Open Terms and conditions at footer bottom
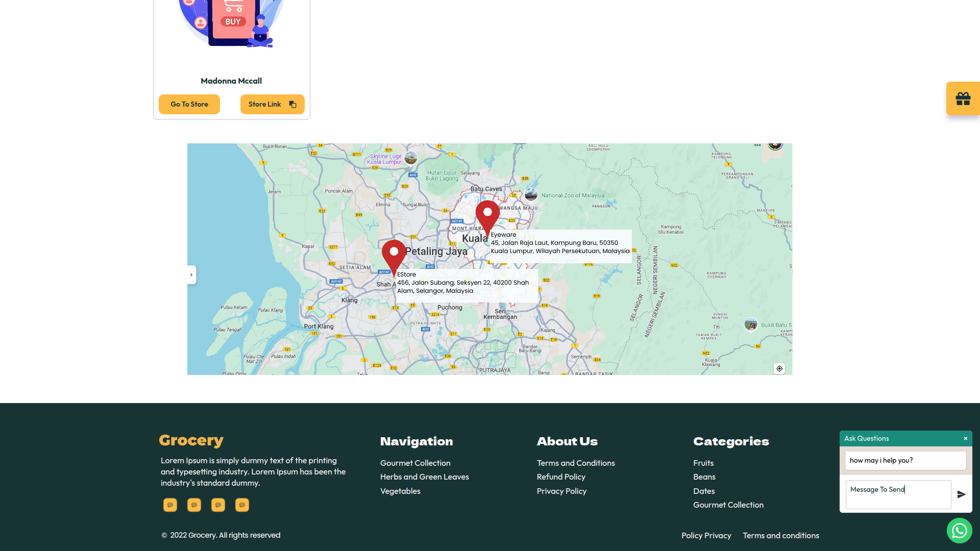 pyautogui.click(x=780, y=535)
